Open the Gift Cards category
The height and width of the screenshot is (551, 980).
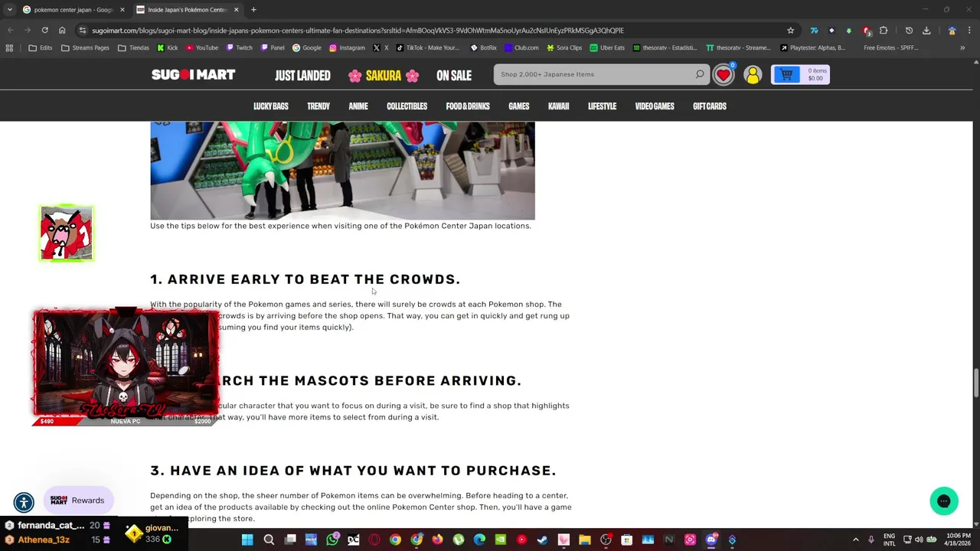point(710,106)
